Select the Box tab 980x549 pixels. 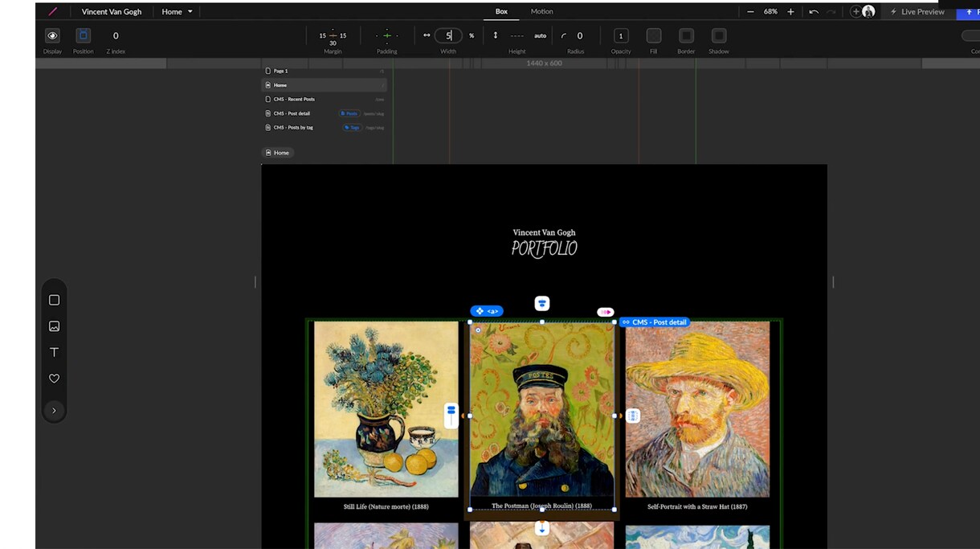point(501,11)
